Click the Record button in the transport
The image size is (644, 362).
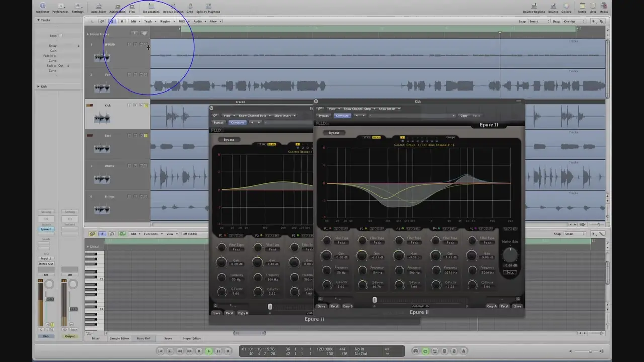point(228,351)
